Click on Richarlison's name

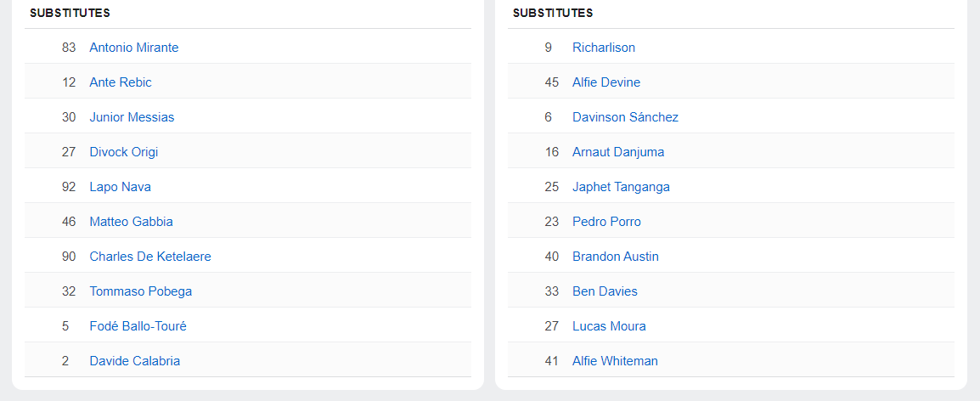coord(603,48)
